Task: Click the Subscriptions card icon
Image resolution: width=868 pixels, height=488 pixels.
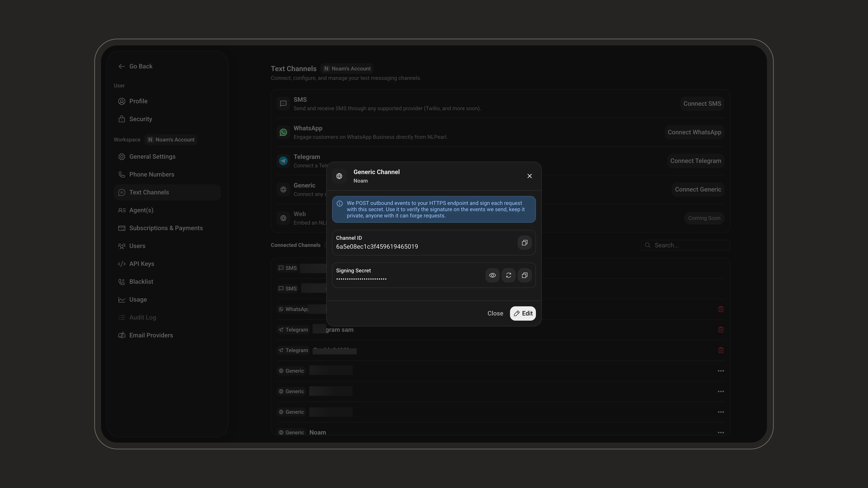Action: tap(122, 228)
